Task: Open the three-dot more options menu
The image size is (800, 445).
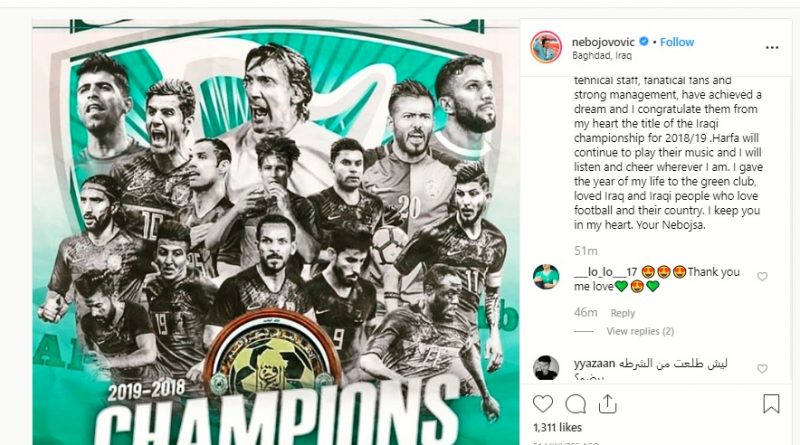Action: click(772, 47)
